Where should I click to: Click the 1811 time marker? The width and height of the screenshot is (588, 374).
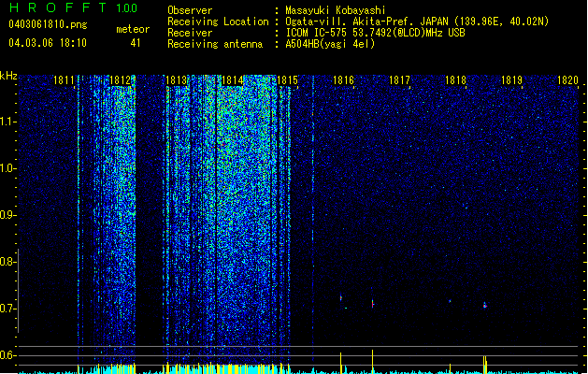(x=64, y=80)
